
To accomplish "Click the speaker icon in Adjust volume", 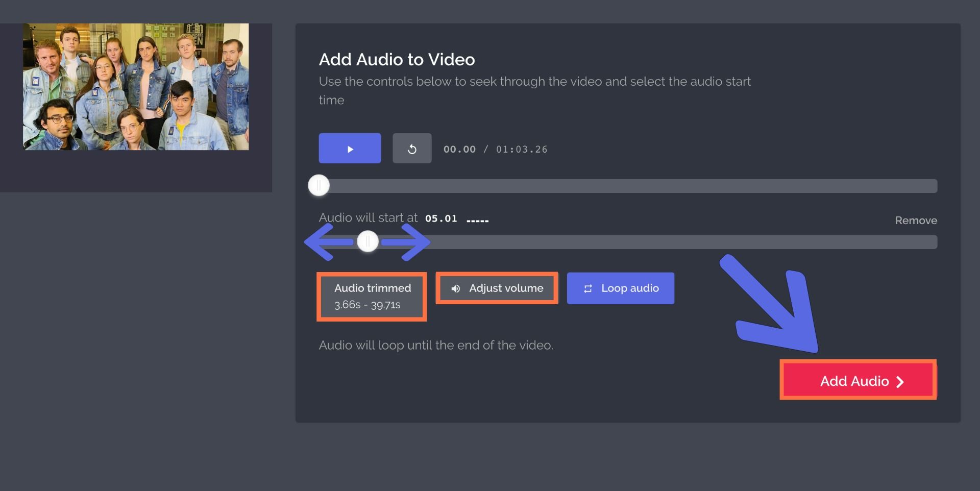I will pos(456,289).
